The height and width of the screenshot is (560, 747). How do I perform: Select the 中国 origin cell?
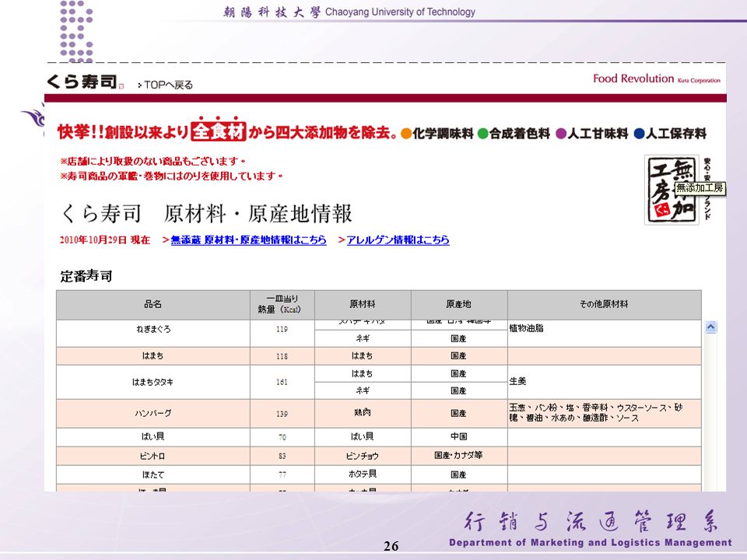click(x=459, y=436)
